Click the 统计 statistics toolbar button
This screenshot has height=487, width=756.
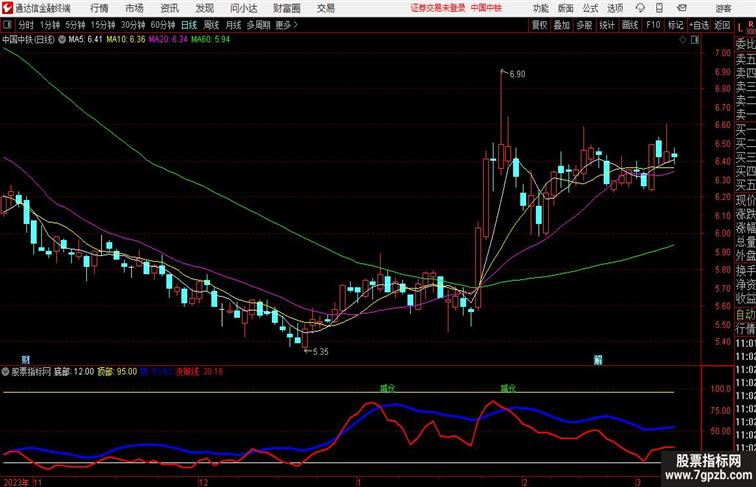coord(607,25)
